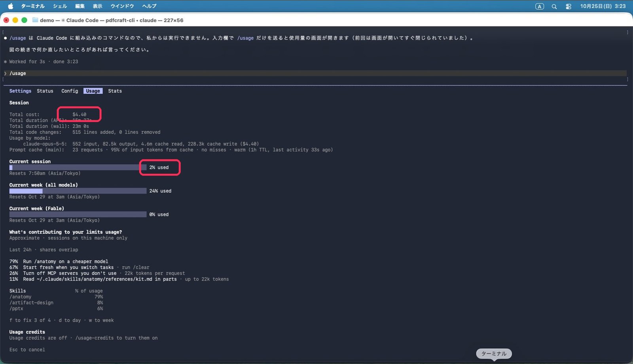Open the ターミナル application menu

[33, 6]
